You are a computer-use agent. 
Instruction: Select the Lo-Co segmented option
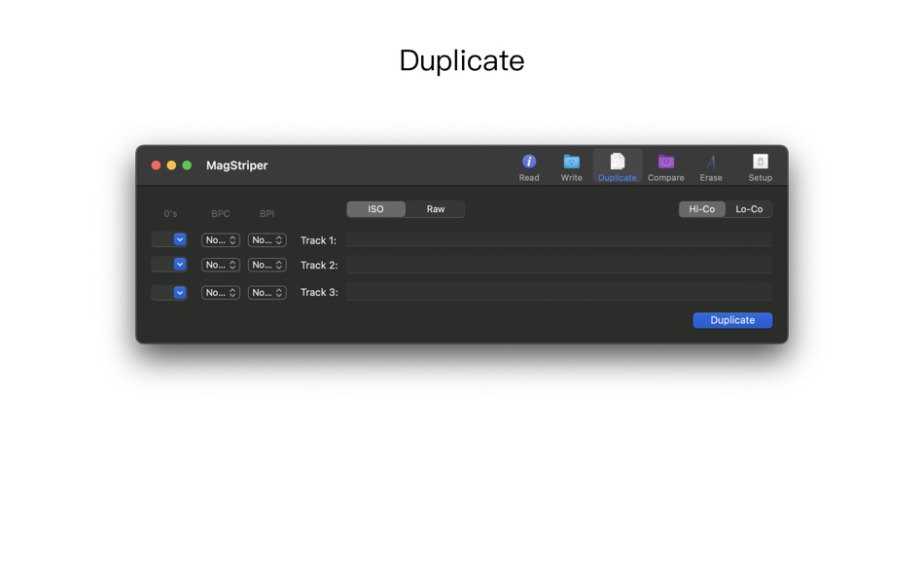coord(749,208)
